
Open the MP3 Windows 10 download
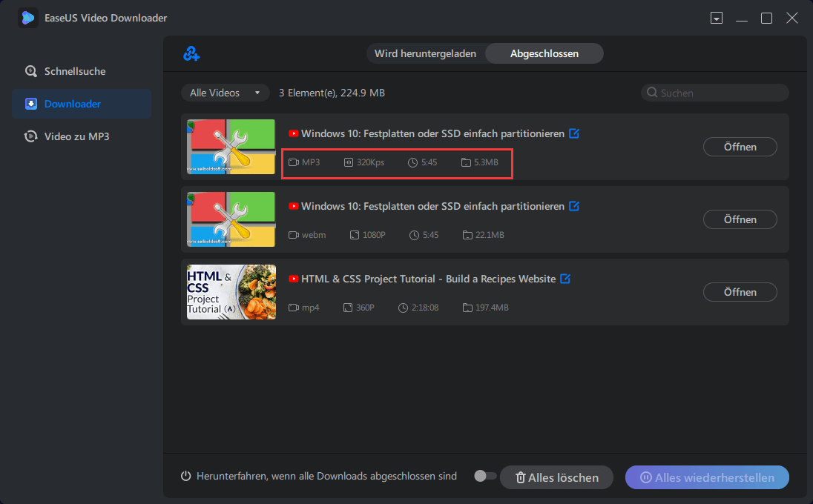pyautogui.click(x=740, y=147)
